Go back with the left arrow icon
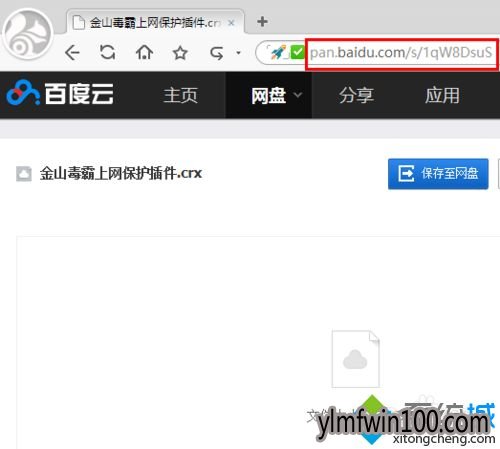 coord(72,52)
